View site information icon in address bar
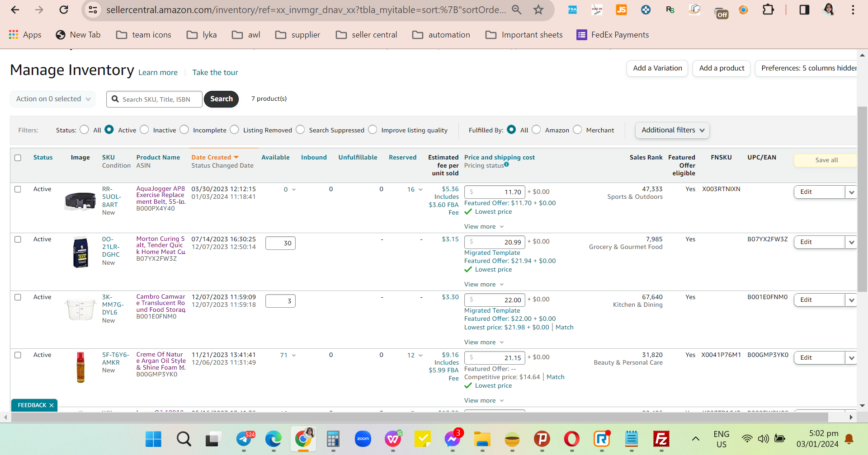This screenshot has width=868, height=455. tap(93, 9)
